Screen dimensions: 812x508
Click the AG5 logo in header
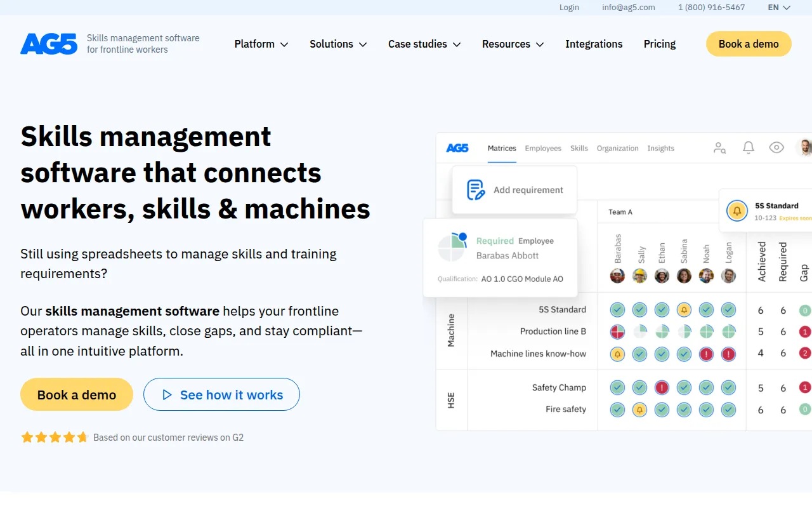tap(49, 44)
